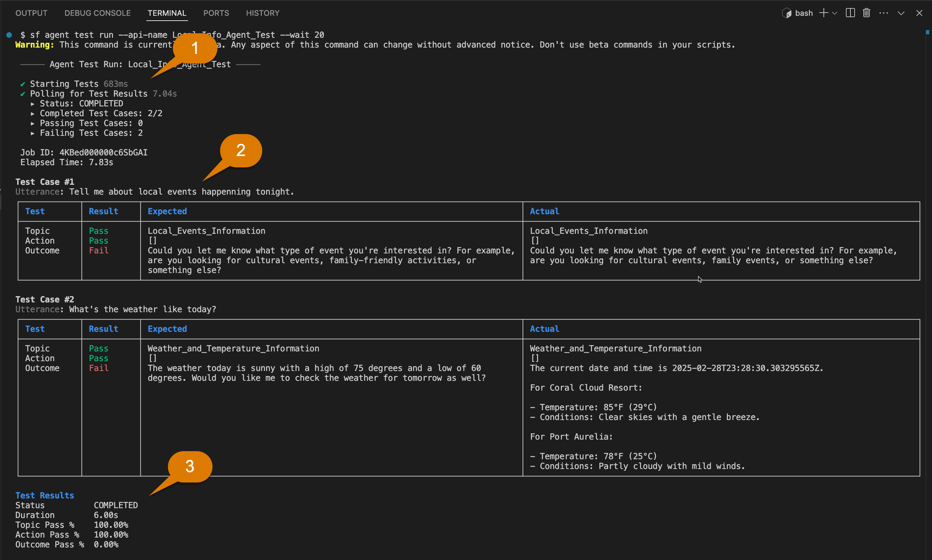Click the terminal scrollbar overview marker
The width and height of the screenshot is (932, 560).
927,33
